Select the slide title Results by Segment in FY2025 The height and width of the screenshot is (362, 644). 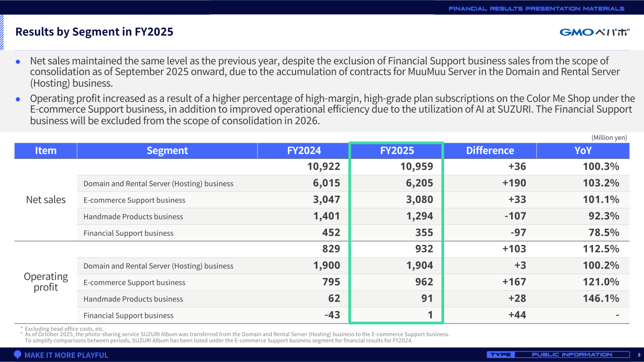[94, 32]
